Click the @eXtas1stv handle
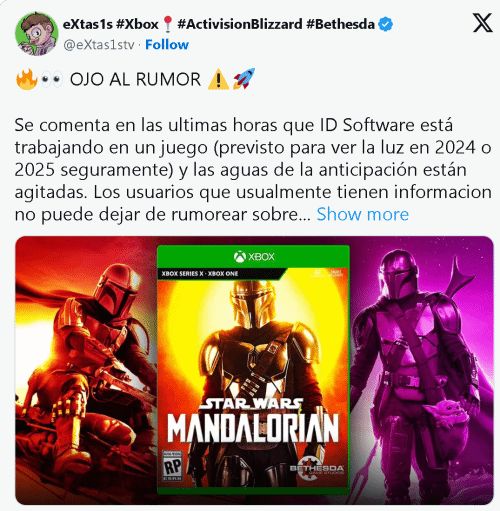Image resolution: width=500 pixels, height=511 pixels. 99,45
